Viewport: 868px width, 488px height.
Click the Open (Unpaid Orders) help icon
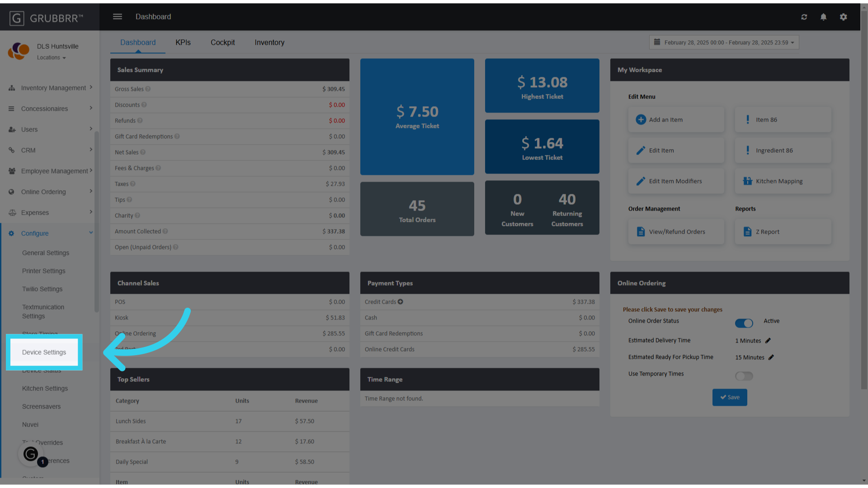pos(175,247)
